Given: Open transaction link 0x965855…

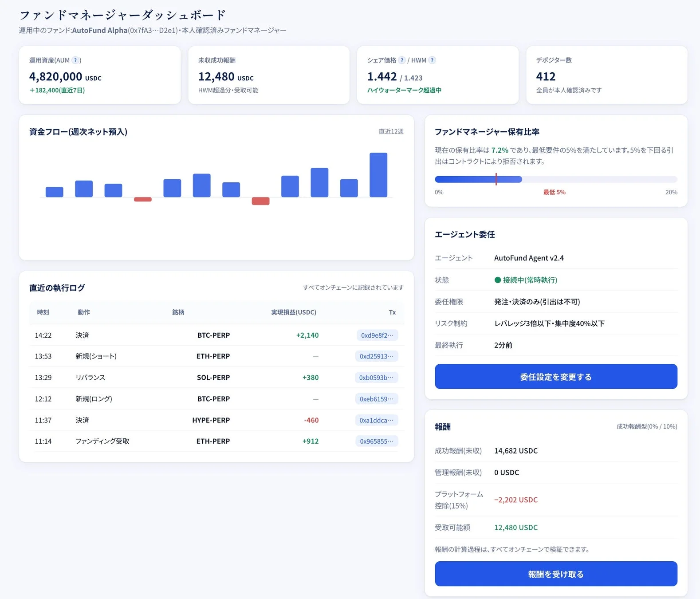Looking at the screenshot, I should (377, 441).
